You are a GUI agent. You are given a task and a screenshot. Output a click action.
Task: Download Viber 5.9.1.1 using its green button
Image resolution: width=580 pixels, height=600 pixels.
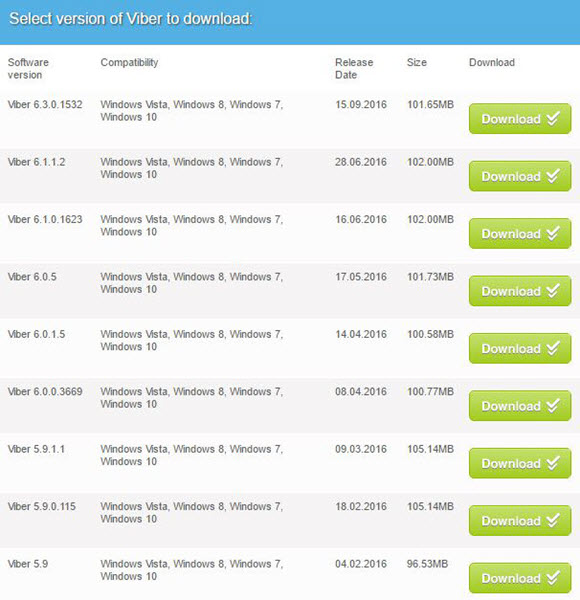(520, 463)
